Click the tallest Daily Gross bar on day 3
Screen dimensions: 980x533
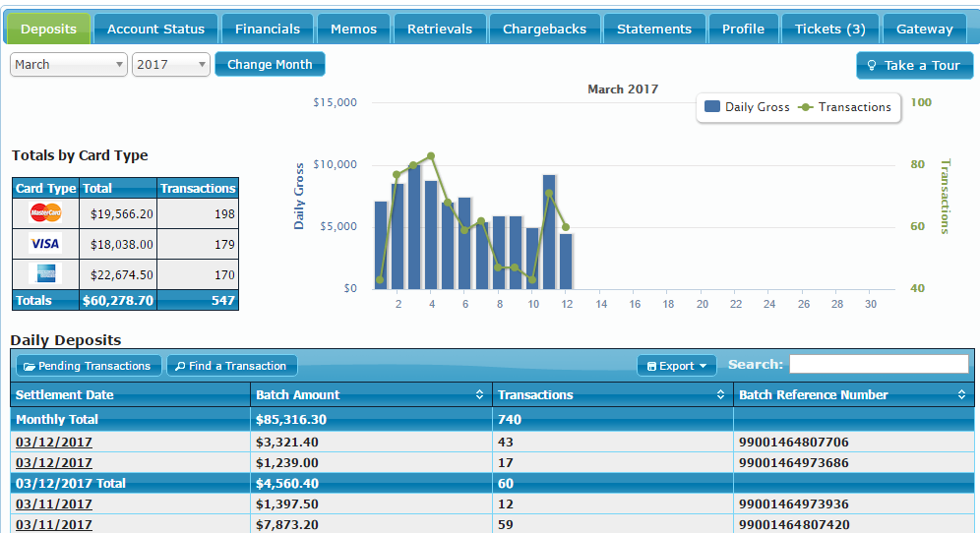414,226
